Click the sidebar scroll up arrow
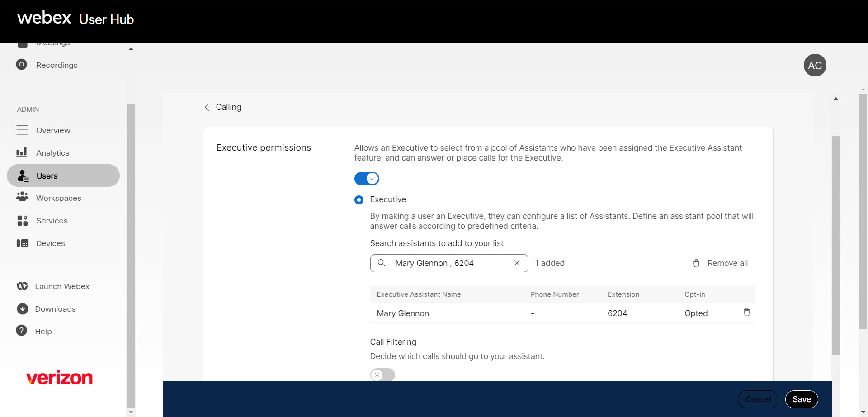Screen dimensions: 868x417 coord(131,49)
